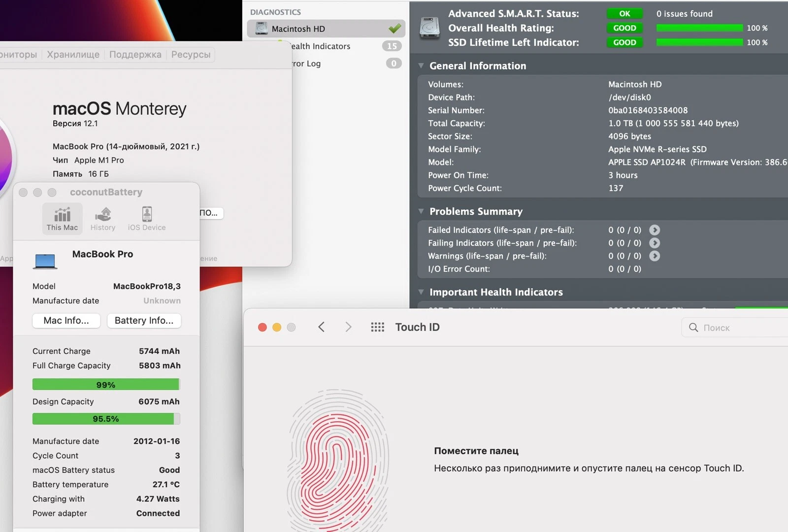The height and width of the screenshot is (532, 788).
Task: Open Battery Info... in coconutBattery
Action: click(x=144, y=321)
